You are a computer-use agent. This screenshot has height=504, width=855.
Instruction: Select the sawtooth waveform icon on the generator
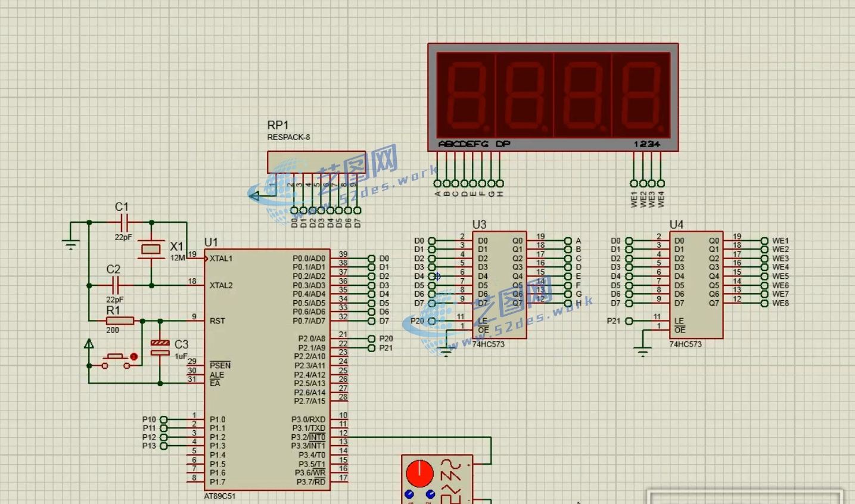(x=450, y=475)
